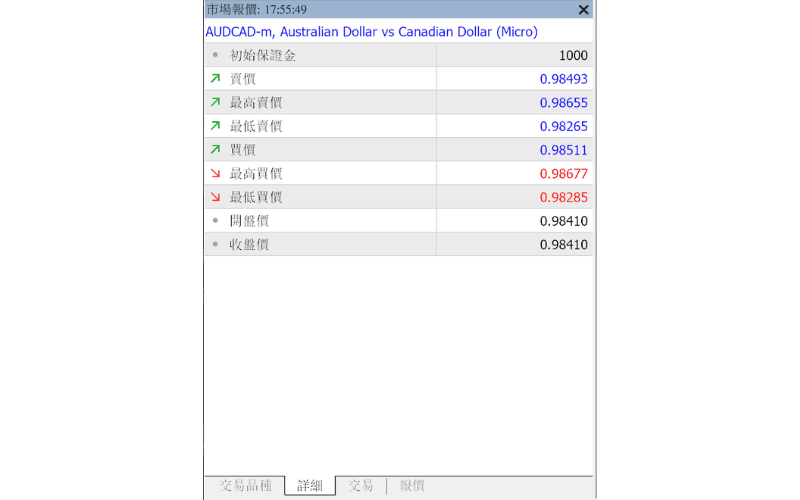Select the 最高買價 row label
The width and height of the screenshot is (800, 500).
pos(256,173)
